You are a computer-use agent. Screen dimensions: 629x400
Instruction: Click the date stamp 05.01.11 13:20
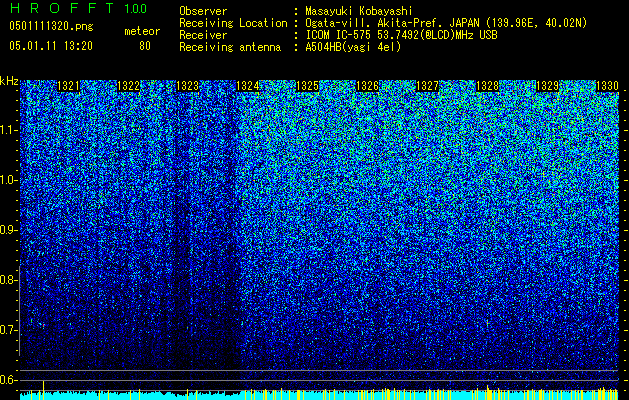[51, 46]
